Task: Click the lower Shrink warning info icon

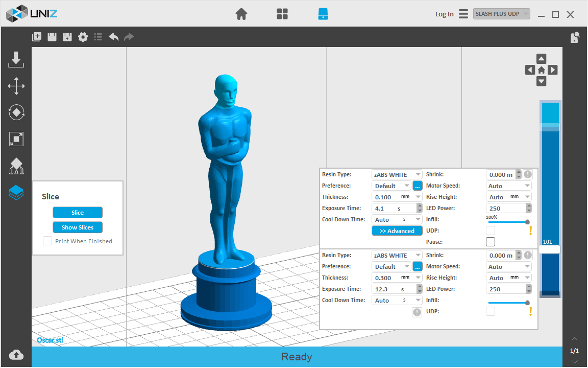Action: pyautogui.click(x=528, y=255)
